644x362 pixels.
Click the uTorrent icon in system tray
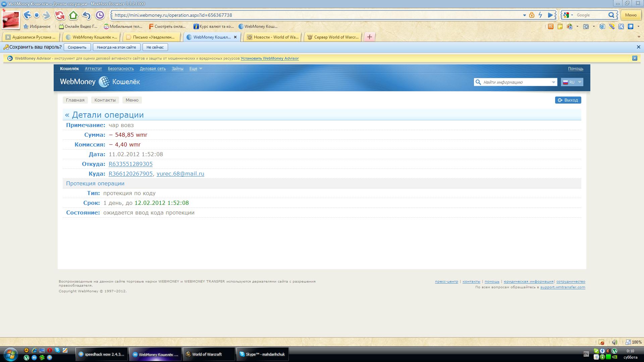[614, 351]
